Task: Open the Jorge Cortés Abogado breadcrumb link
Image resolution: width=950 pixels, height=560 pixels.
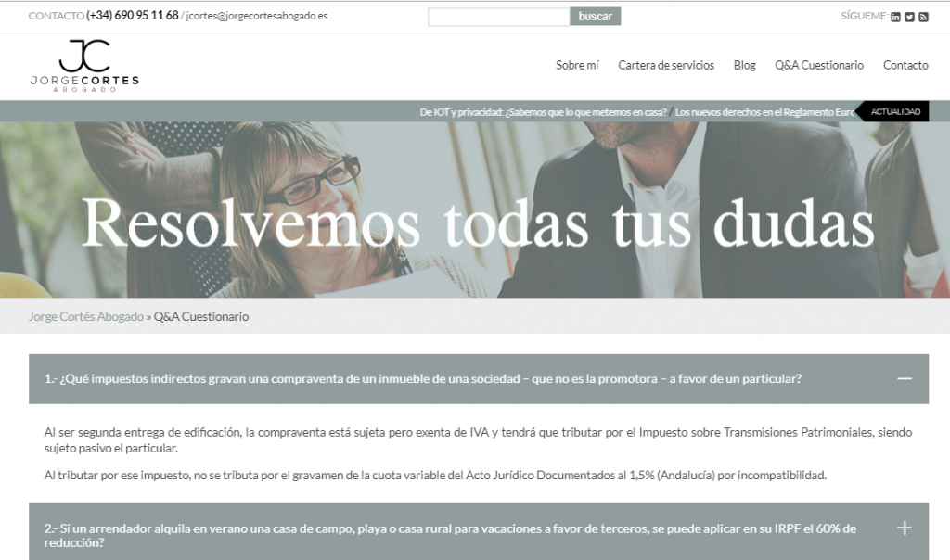Action: coord(86,316)
